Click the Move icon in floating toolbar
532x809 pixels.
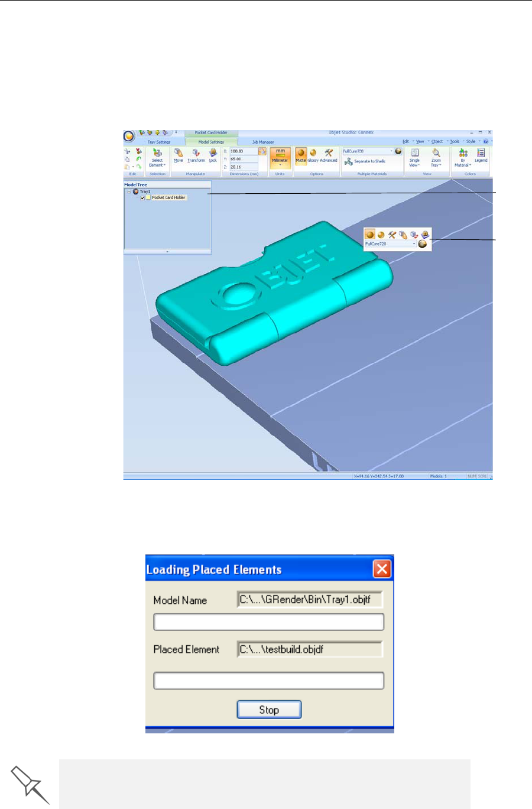point(403,235)
